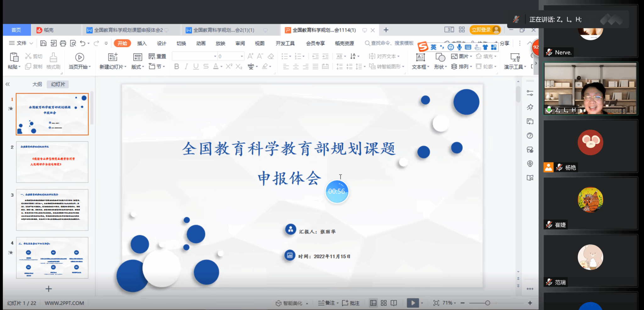Toggle Italic formatting
This screenshot has width=644, height=310.
(186, 66)
